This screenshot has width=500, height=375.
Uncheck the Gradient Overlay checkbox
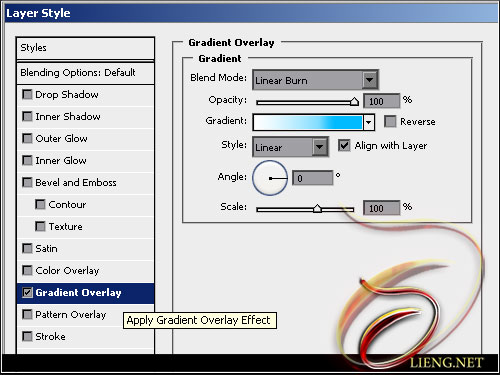(27, 292)
